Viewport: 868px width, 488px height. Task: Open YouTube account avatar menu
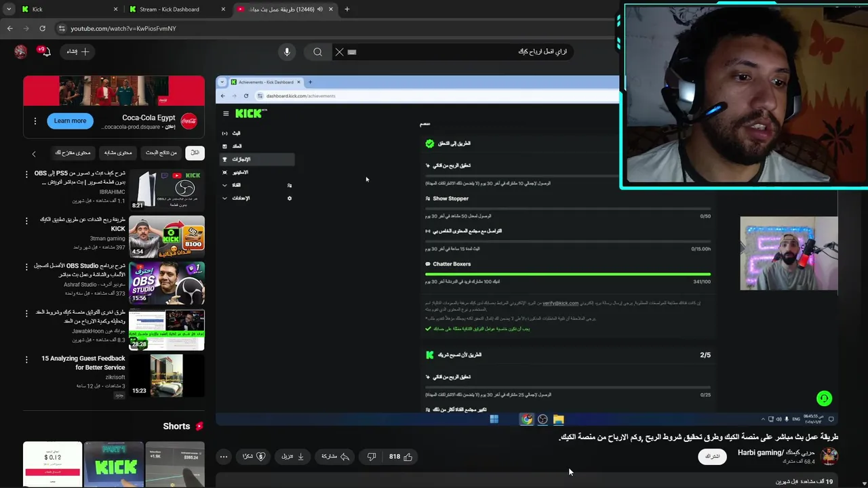(x=21, y=52)
